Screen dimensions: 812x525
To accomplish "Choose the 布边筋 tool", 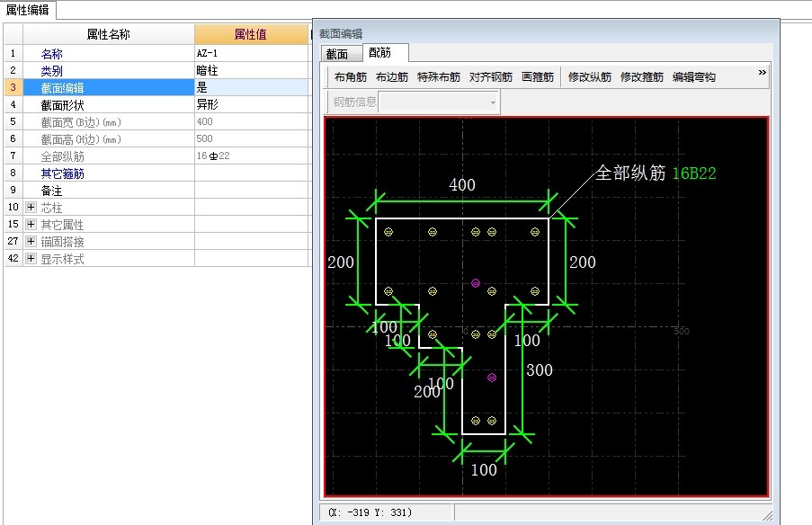I will click(x=392, y=77).
